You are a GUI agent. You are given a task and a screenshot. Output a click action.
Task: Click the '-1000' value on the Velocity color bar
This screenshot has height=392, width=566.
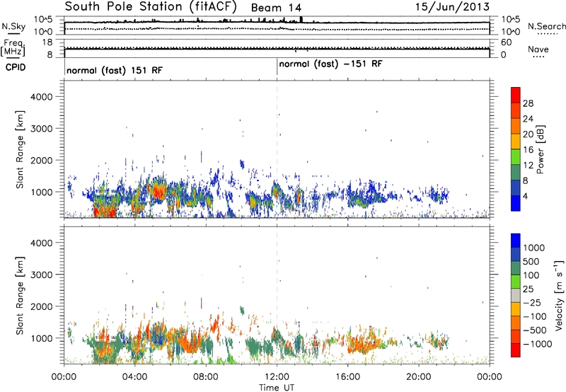[x=538, y=344]
